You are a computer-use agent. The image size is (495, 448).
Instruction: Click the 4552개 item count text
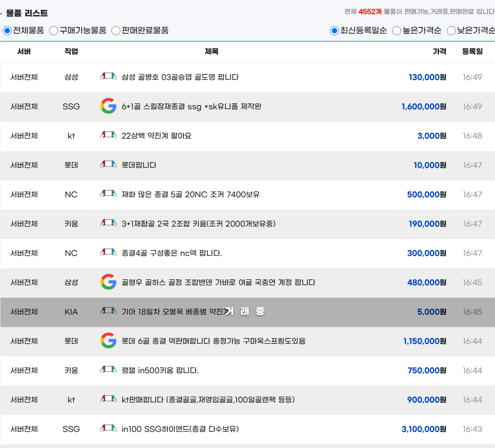[370, 12]
